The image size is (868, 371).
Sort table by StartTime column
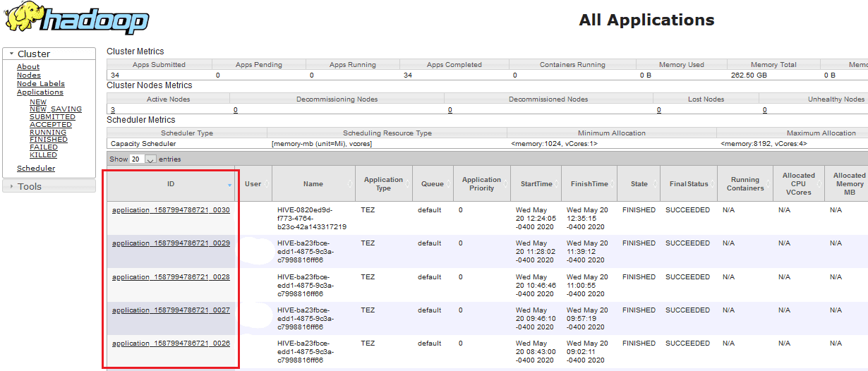(536, 184)
